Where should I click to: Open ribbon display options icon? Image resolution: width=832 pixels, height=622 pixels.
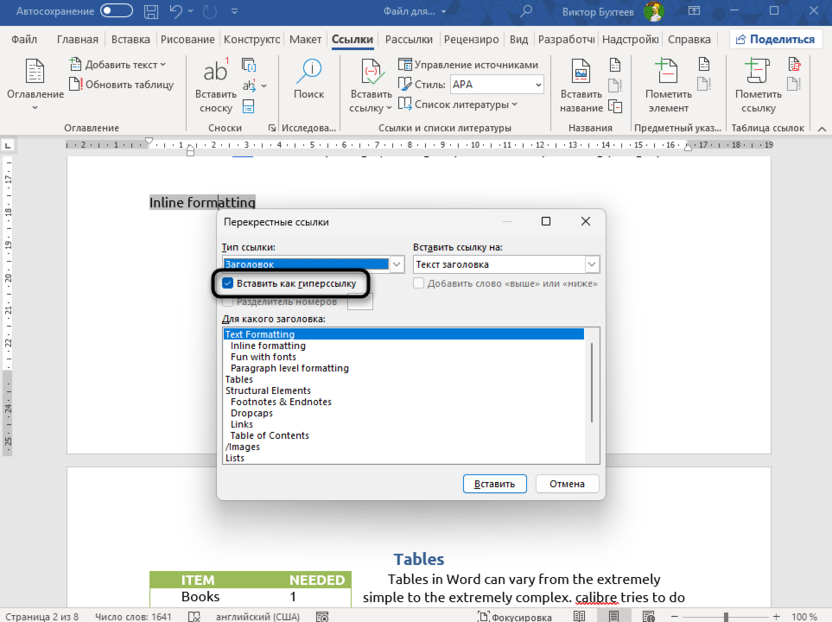694,11
